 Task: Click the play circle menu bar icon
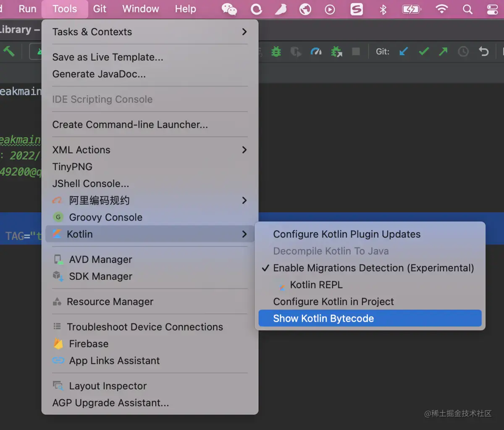pos(330,9)
